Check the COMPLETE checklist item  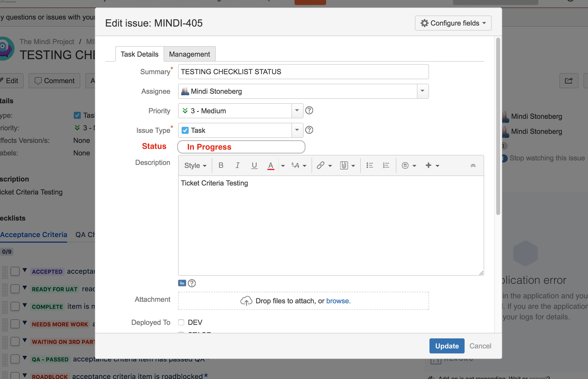pos(15,306)
